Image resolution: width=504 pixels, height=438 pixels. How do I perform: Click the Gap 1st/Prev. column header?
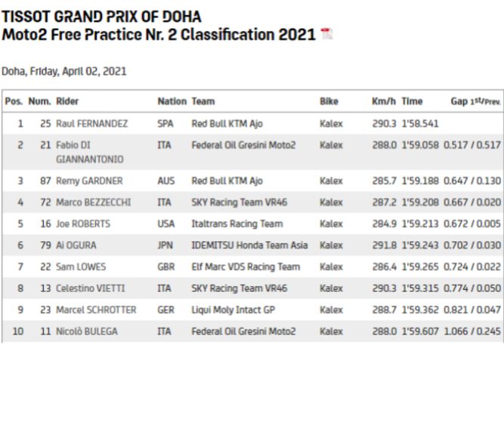click(x=475, y=101)
